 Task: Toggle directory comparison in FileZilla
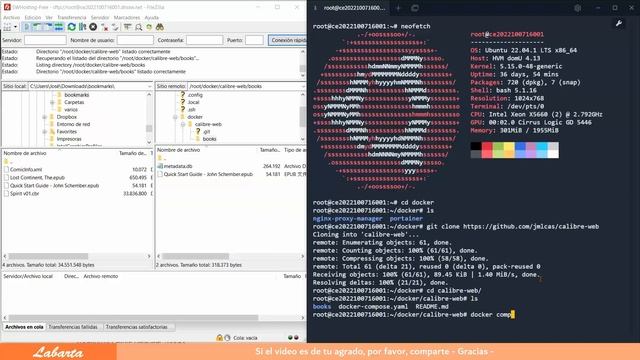(x=138, y=27)
